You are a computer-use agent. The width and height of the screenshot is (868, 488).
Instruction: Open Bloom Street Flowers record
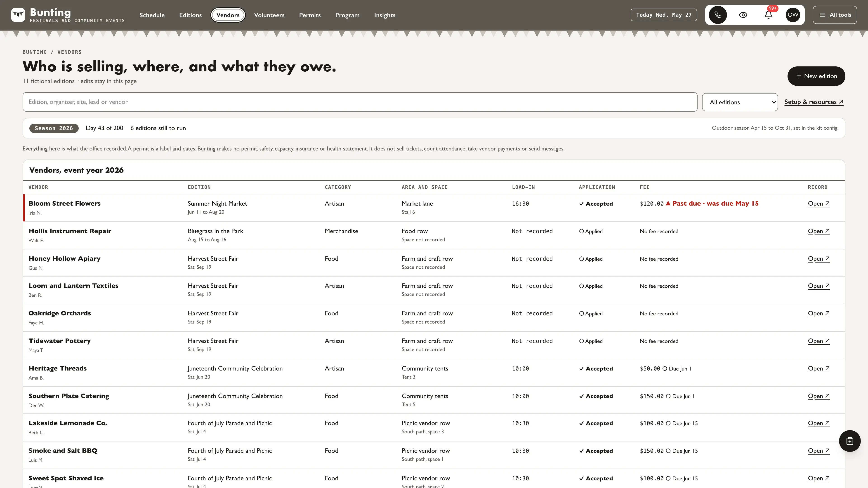click(x=818, y=203)
